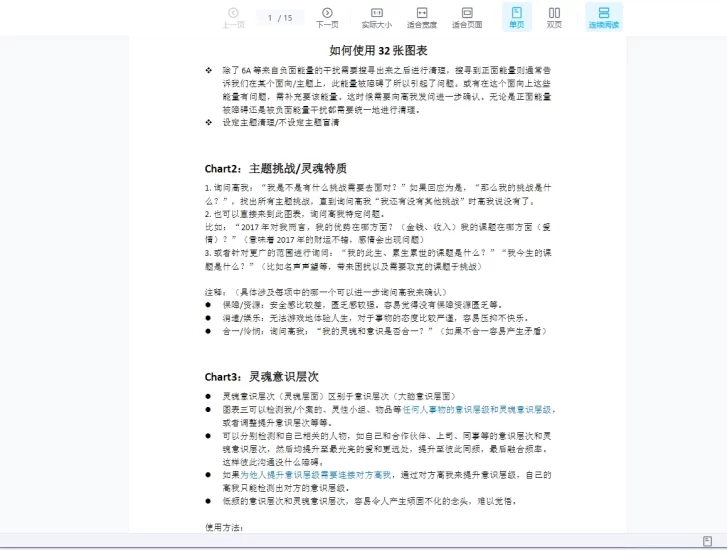Open the bottom-right status bar page icon

707,541
